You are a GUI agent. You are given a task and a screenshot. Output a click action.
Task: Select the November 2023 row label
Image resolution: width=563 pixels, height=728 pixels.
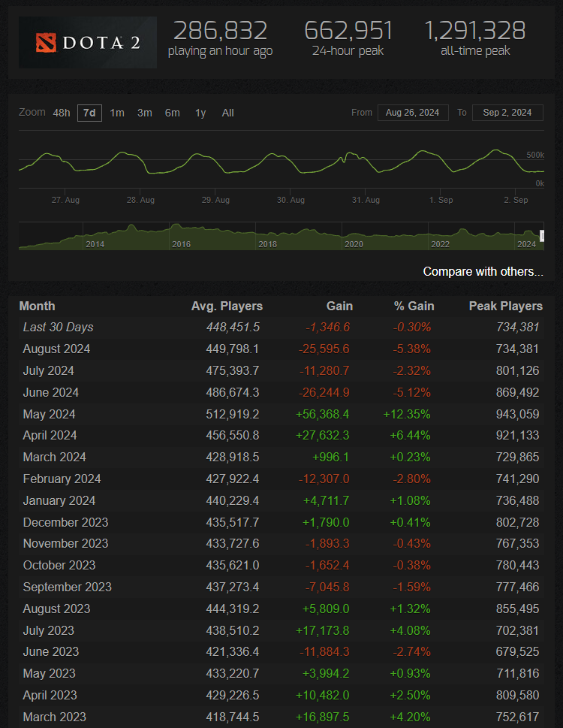65,543
